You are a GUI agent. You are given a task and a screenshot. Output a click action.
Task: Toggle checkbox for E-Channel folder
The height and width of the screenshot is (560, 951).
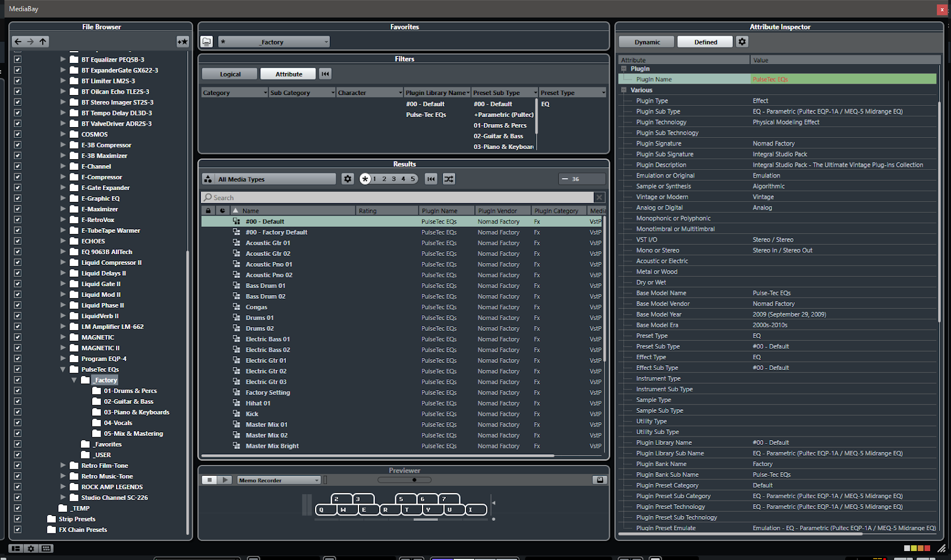[18, 166]
